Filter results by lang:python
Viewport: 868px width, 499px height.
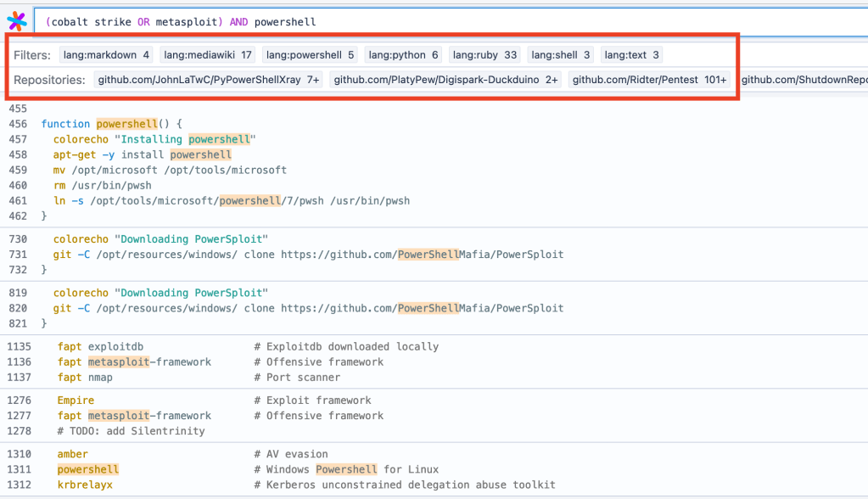coord(404,55)
